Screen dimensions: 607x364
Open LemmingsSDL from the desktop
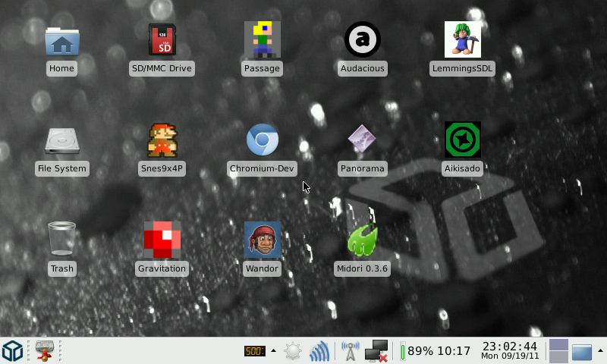(x=462, y=40)
